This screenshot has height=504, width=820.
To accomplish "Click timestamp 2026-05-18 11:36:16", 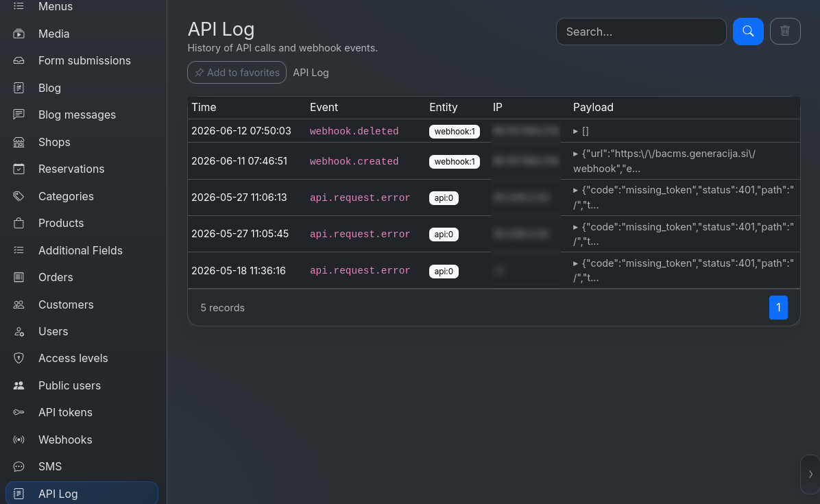I will [239, 270].
